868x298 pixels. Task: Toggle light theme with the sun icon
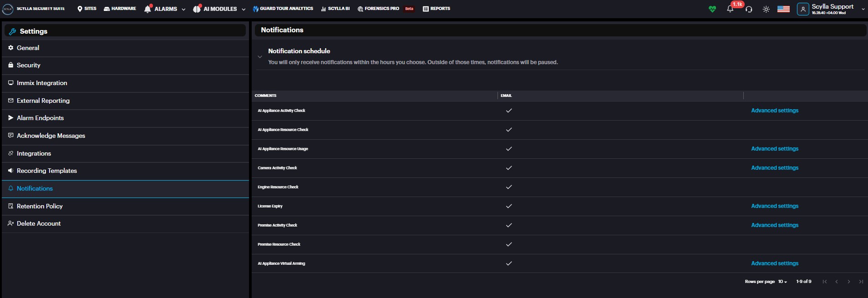click(766, 9)
